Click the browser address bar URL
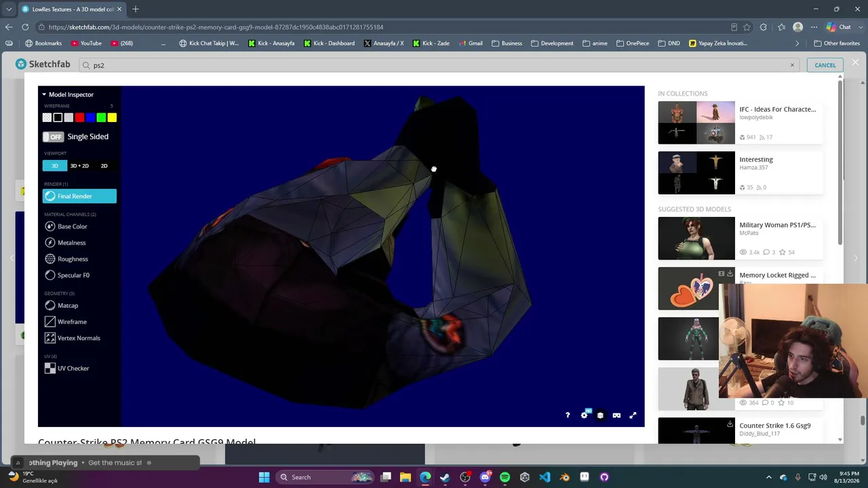 [x=216, y=27]
